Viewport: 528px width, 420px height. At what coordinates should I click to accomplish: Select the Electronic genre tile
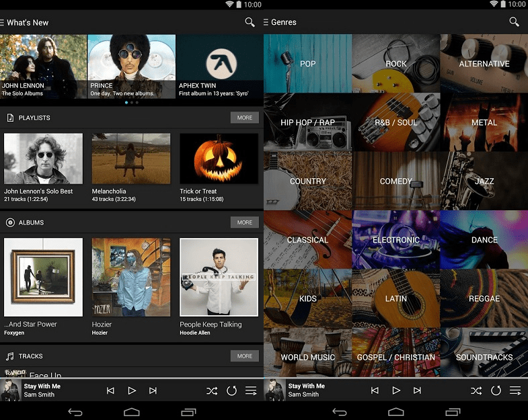[x=396, y=240]
